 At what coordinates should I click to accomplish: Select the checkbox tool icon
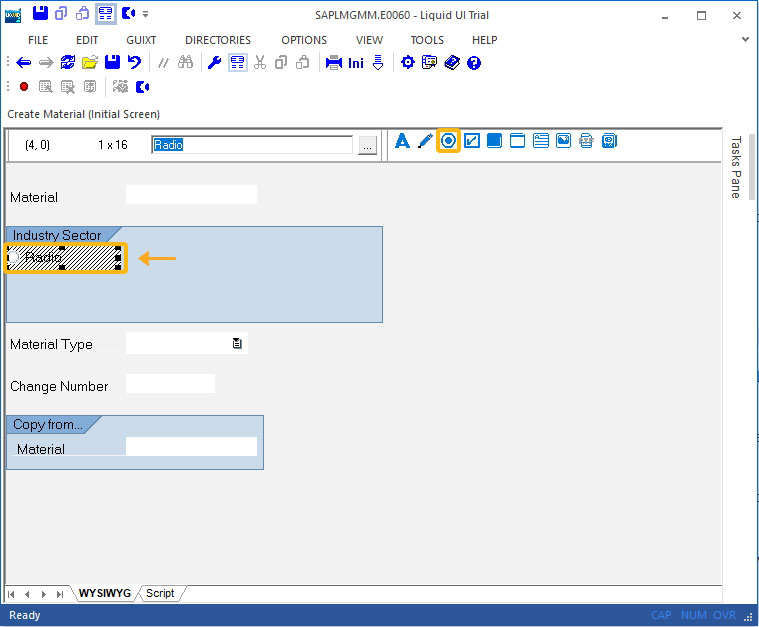tap(471, 141)
